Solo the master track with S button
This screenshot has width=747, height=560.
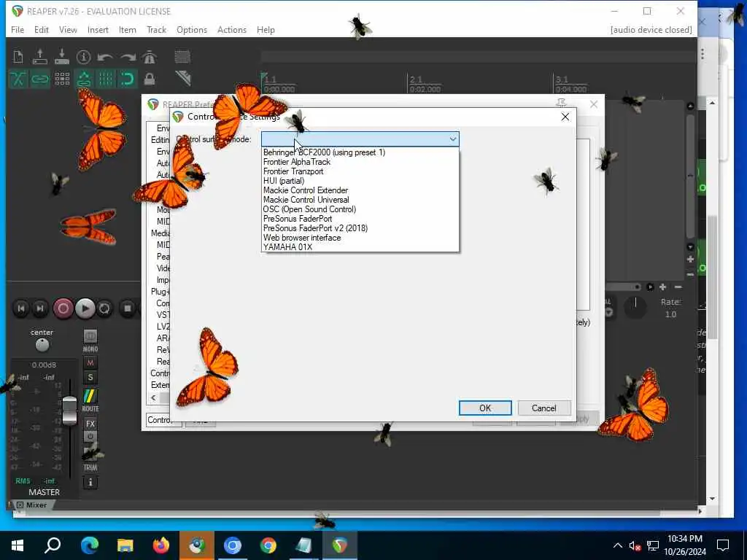[x=90, y=378]
